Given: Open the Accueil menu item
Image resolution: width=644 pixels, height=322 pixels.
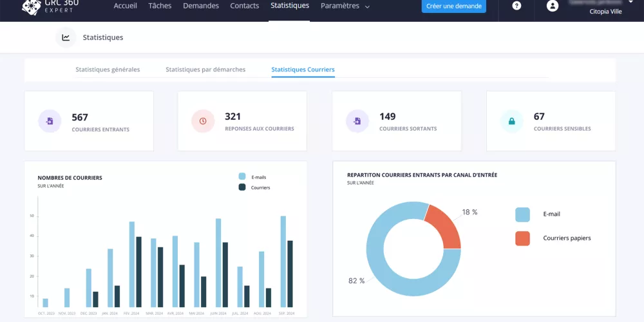Looking at the screenshot, I should coord(125,6).
